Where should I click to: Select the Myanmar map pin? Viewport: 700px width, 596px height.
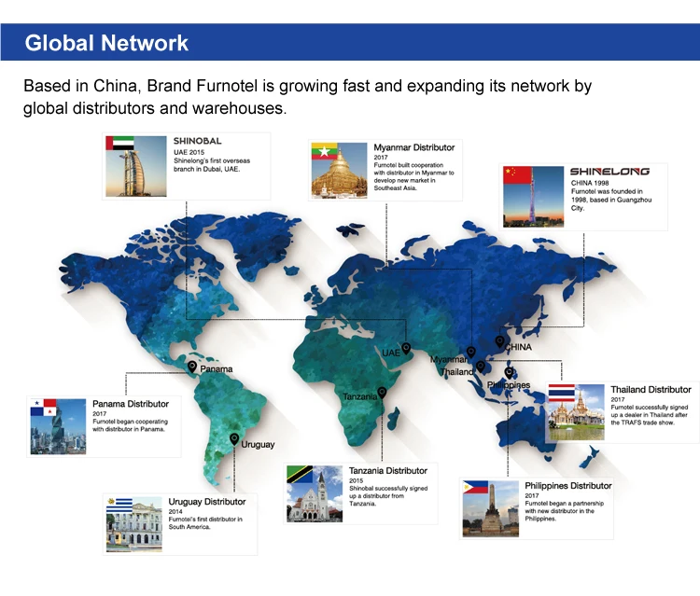tap(470, 353)
